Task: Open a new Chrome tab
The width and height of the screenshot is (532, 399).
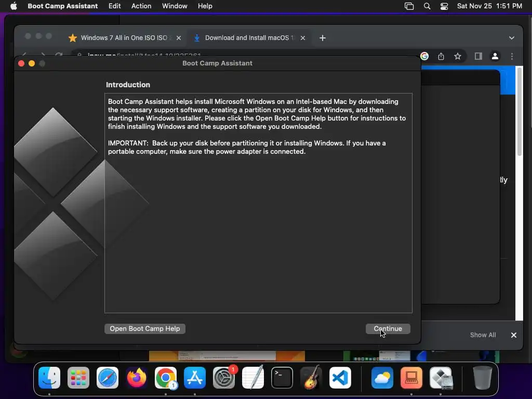Action: tap(323, 38)
